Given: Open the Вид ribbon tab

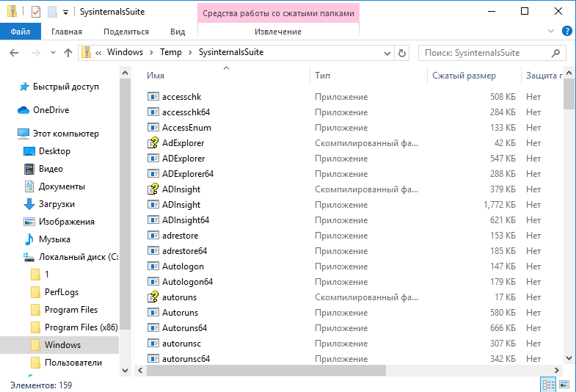Looking at the screenshot, I should [x=178, y=32].
